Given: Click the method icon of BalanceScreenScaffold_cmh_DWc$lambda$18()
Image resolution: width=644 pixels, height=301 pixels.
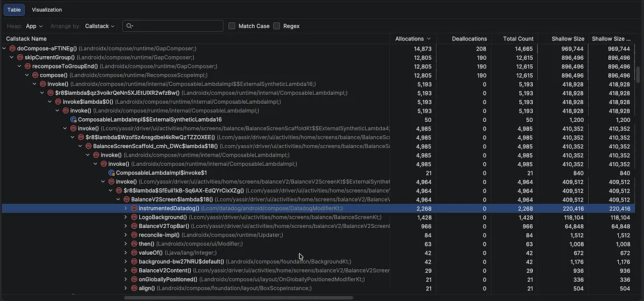Looking at the screenshot, I should point(88,146).
